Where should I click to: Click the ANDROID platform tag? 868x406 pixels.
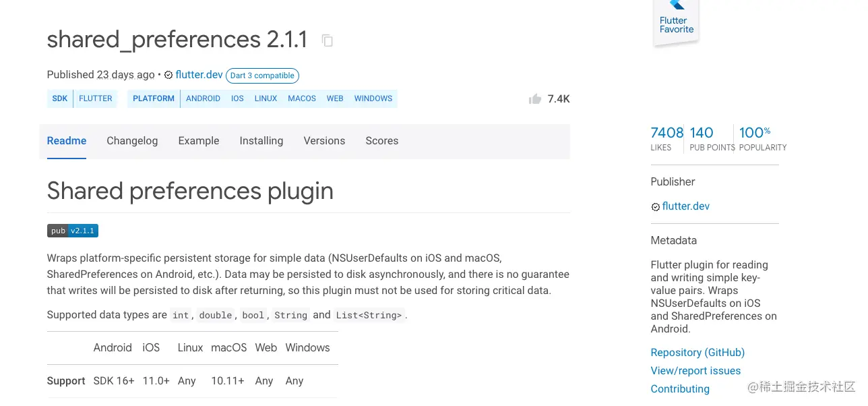pos(203,98)
